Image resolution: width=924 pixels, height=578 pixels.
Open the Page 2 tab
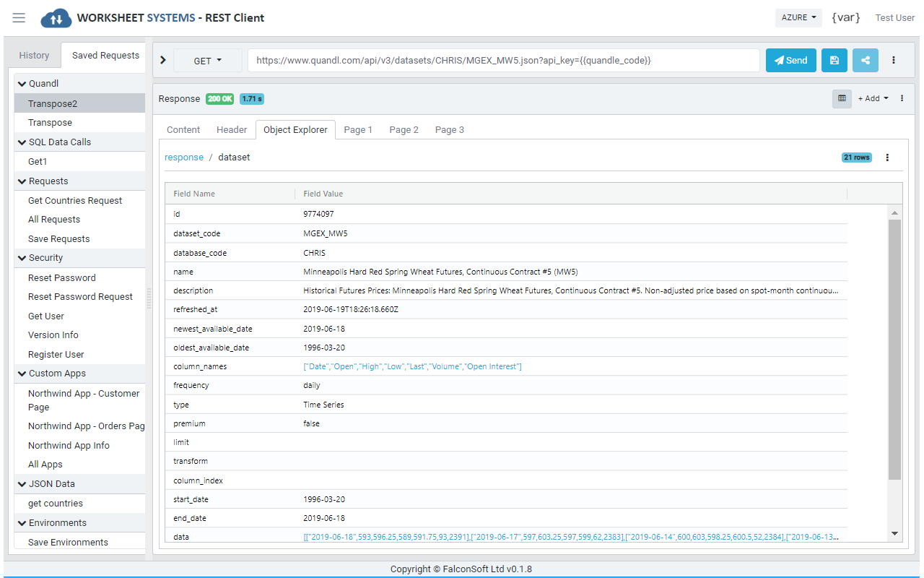click(x=404, y=129)
